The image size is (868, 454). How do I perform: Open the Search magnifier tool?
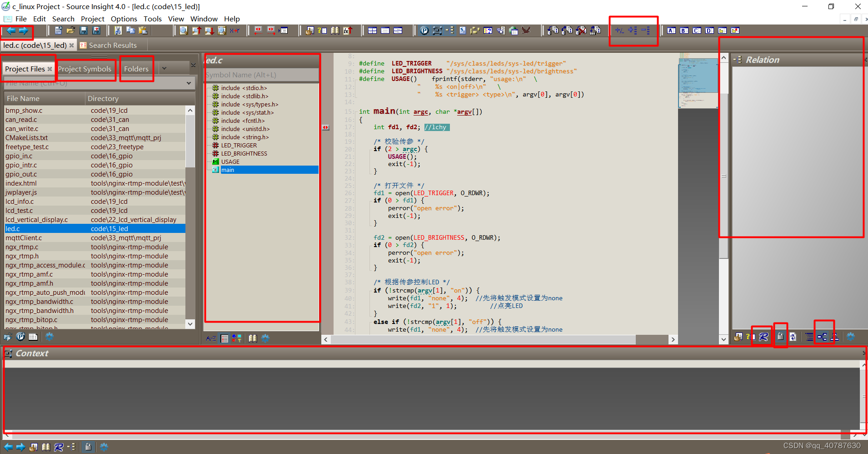(x=184, y=30)
